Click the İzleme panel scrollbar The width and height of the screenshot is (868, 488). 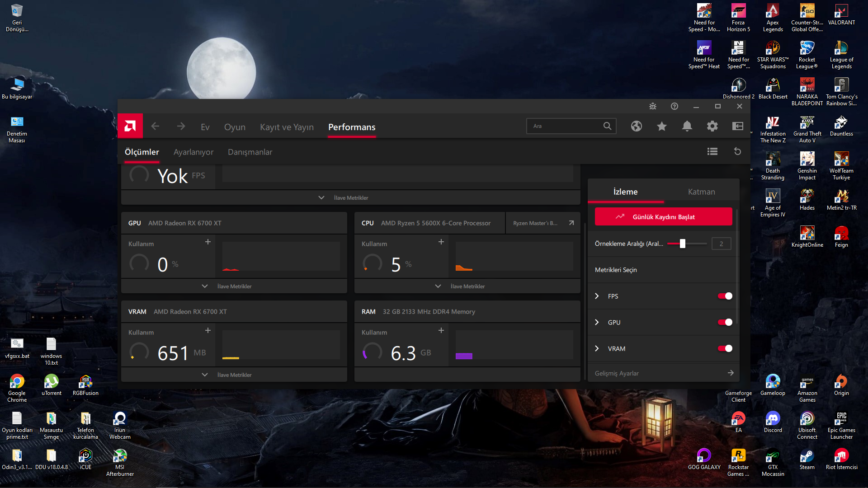pyautogui.click(x=737, y=267)
